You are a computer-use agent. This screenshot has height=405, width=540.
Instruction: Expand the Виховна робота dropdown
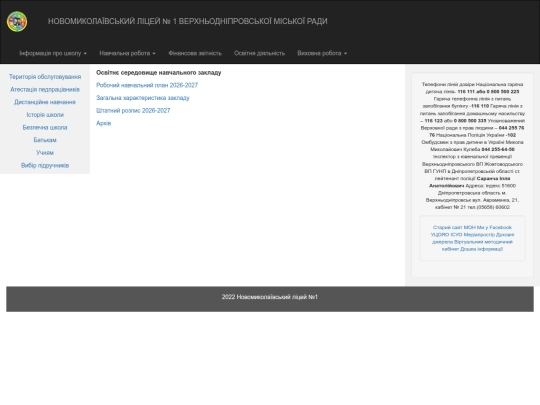[322, 53]
